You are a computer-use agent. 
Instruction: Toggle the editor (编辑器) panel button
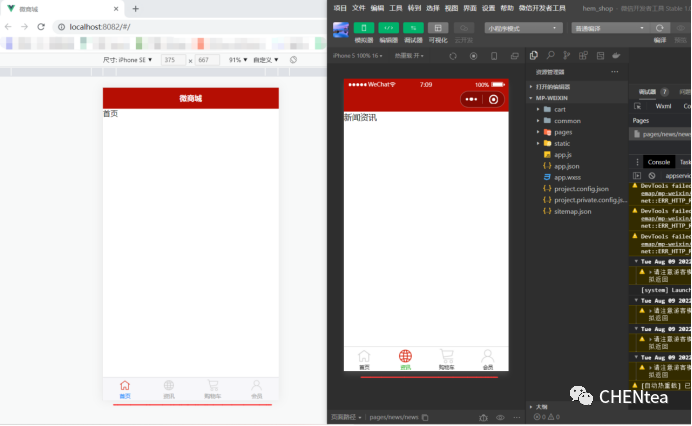[x=388, y=28]
